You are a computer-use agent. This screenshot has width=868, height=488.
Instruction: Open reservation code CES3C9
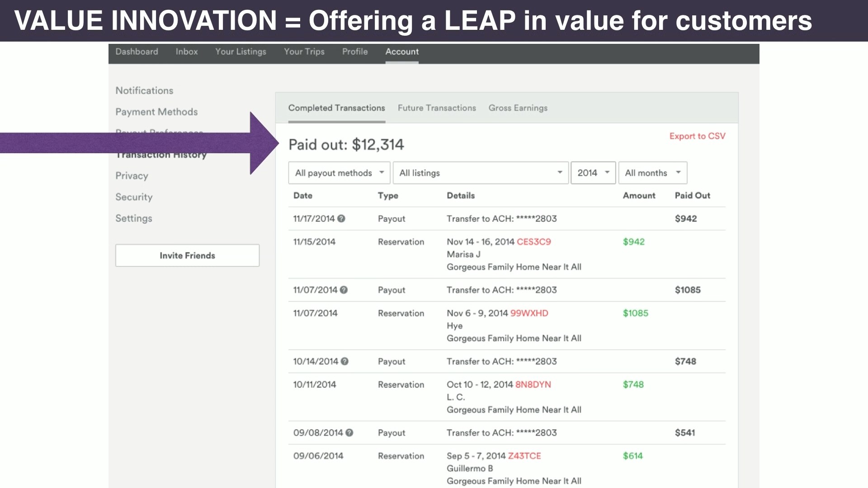pyautogui.click(x=534, y=242)
